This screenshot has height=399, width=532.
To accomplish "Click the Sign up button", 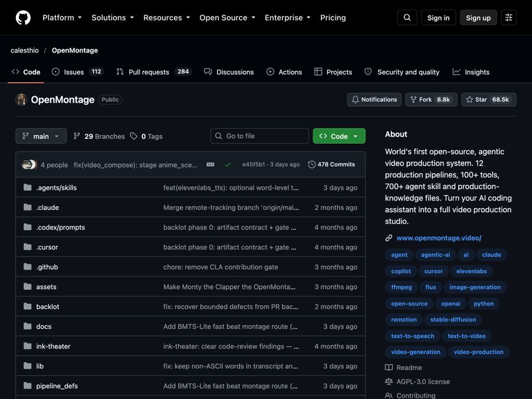I will point(478,18).
